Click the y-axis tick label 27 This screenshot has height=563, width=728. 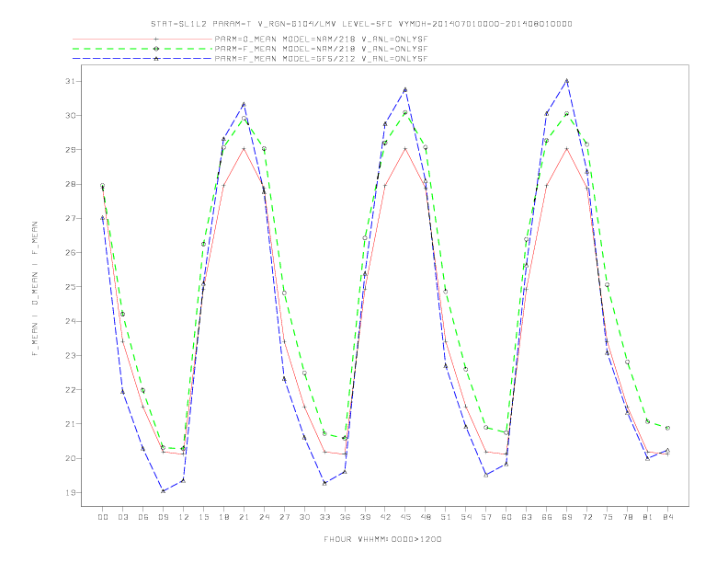(70, 218)
